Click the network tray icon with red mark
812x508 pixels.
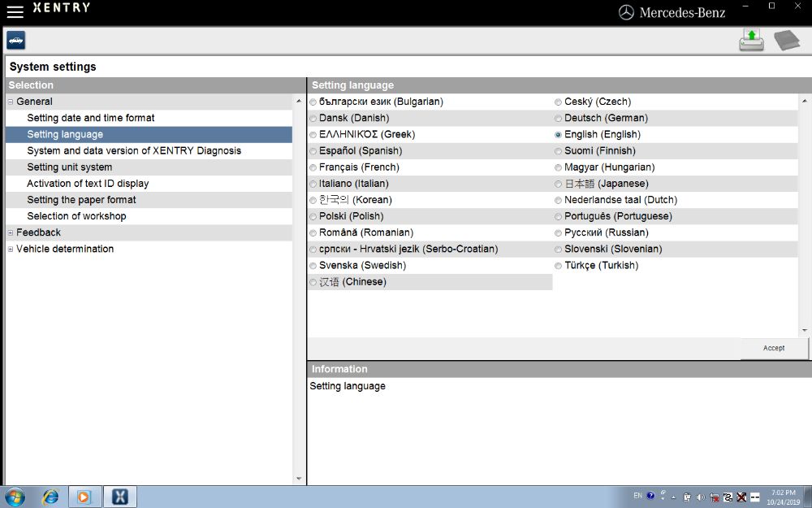(715, 497)
